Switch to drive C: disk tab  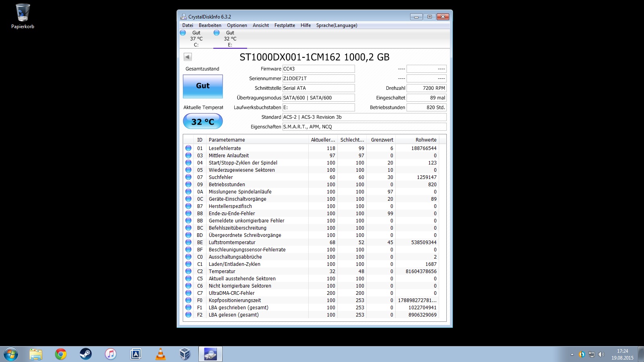point(196,39)
